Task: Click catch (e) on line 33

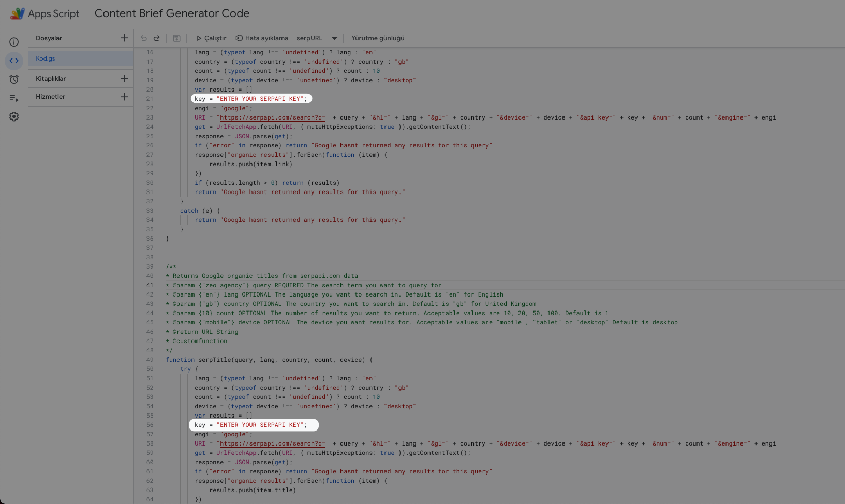Action: click(200, 211)
